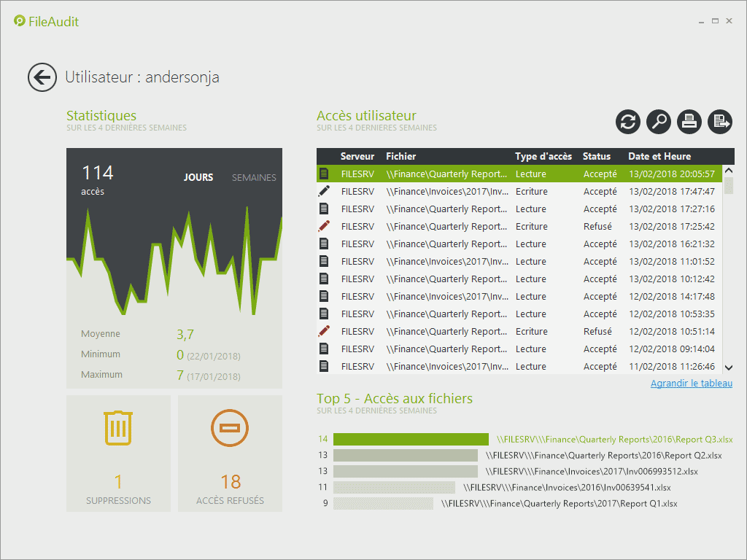This screenshot has width=747, height=560.
Task: Click document icon of 11/02/2018 11:26:46 row
Action: 324,366
